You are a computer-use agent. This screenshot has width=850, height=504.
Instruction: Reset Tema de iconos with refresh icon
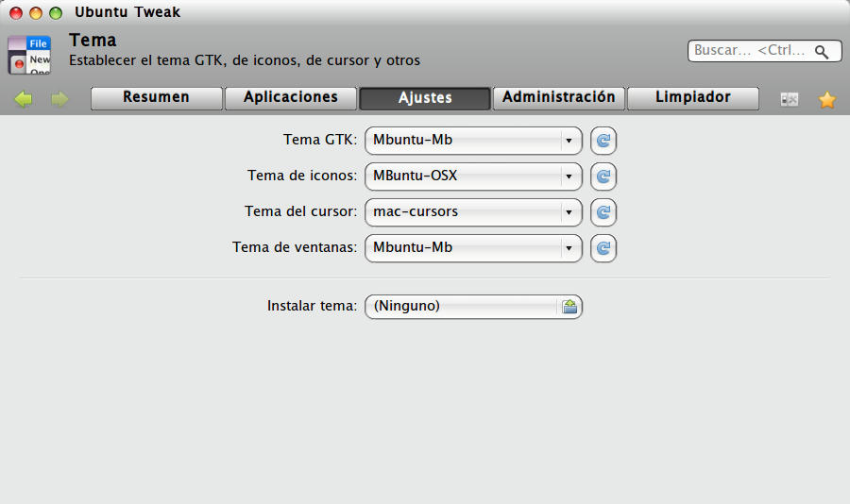(603, 176)
